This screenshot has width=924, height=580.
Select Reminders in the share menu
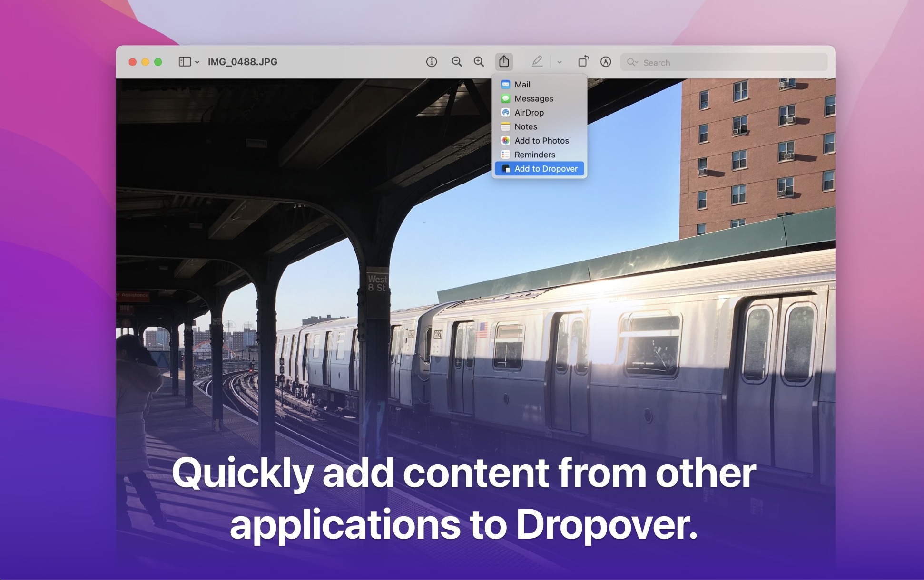click(534, 155)
